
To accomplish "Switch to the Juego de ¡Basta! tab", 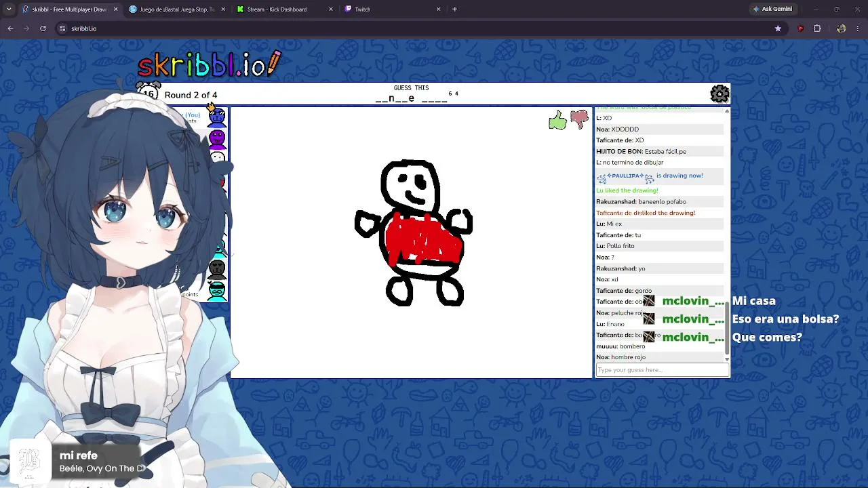I will (177, 9).
